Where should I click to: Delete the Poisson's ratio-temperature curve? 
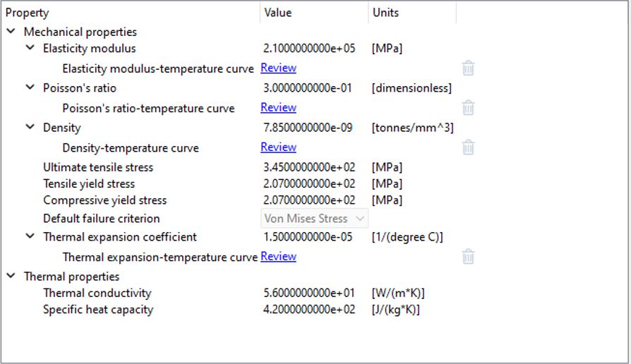click(468, 108)
